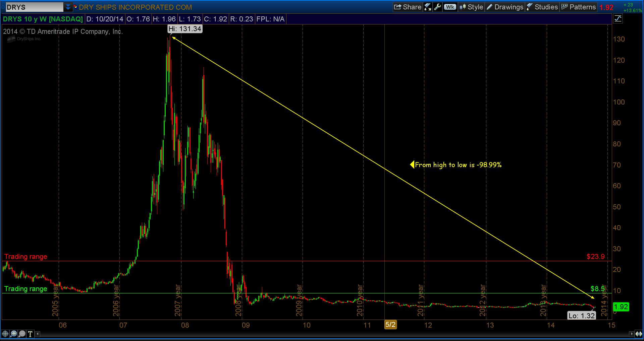644x341 pixels.
Task: Click the 5/2 date marker on time axis
Action: pyautogui.click(x=390, y=325)
